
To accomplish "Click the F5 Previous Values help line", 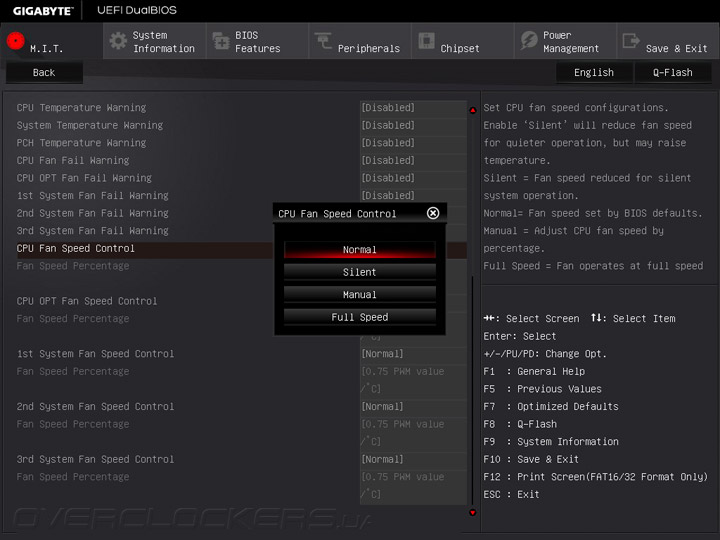I will tap(542, 389).
